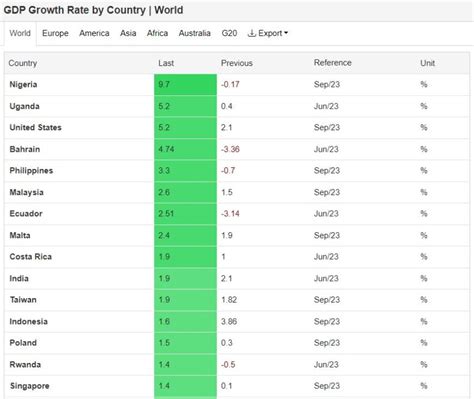Open the Malaysia country link
This screenshot has height=399, width=474.
point(27,192)
